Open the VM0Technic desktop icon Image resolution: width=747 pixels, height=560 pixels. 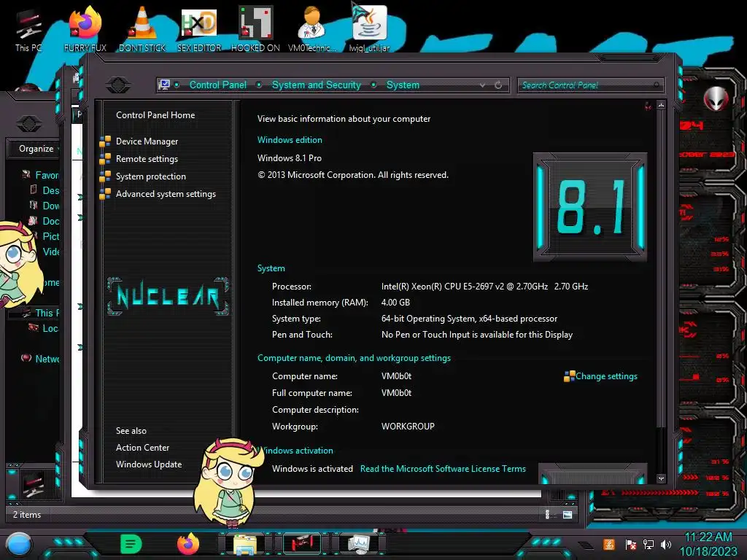coord(312,29)
